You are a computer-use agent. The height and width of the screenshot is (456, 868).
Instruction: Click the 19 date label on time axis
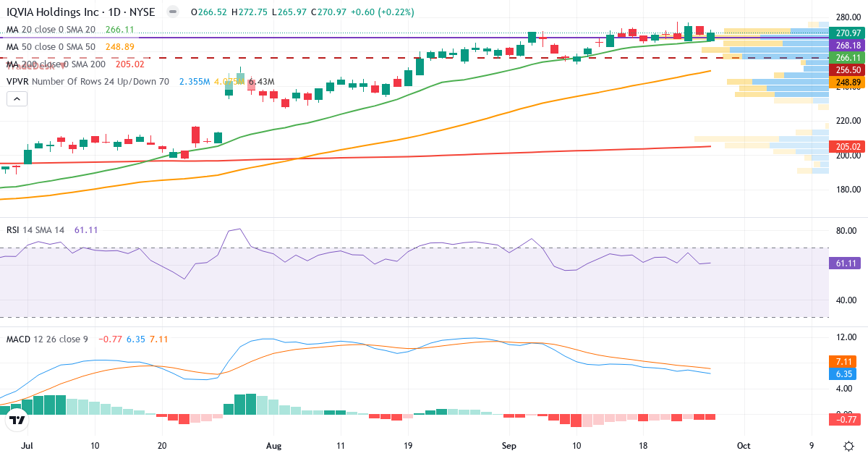point(409,445)
